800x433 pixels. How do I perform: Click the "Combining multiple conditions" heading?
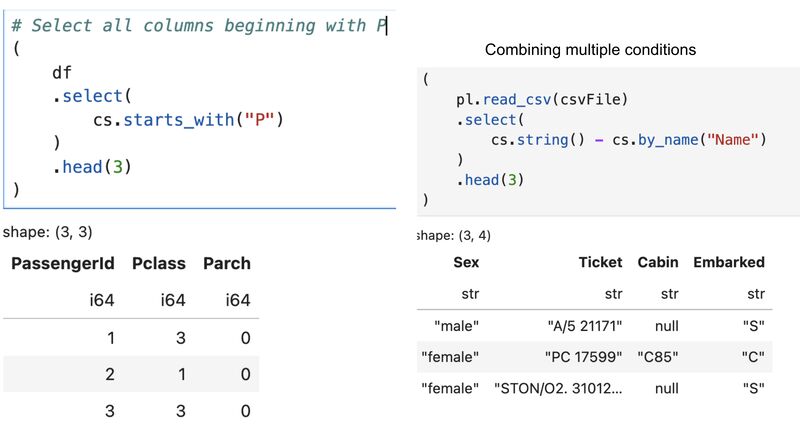(x=590, y=49)
